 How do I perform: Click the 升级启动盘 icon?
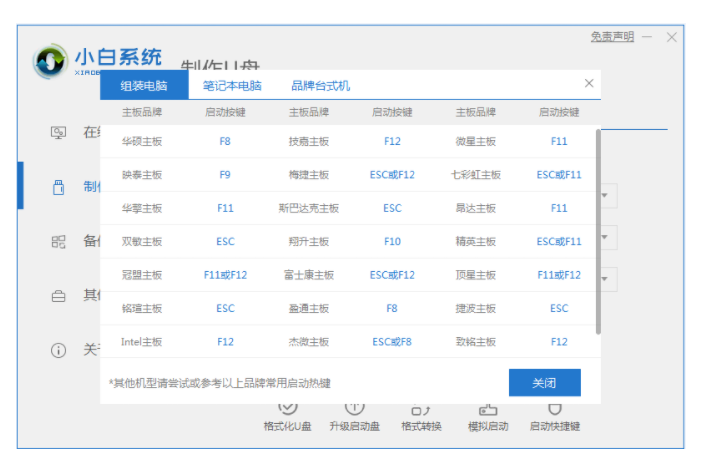tap(354, 410)
